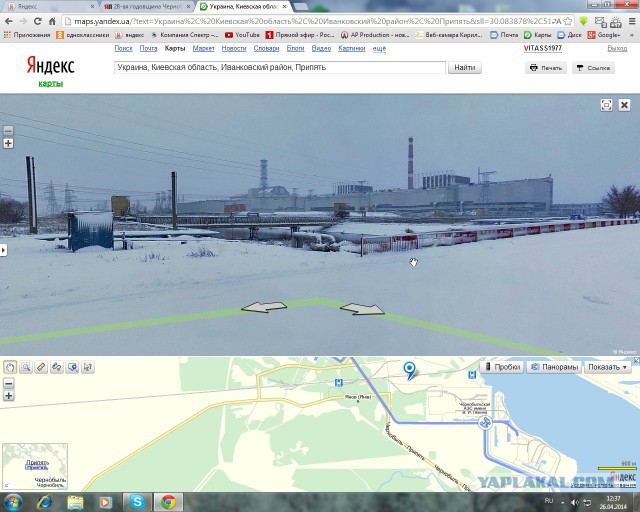Expand the ещё more services link
The height and width of the screenshot is (512, 640).
pos(379,49)
